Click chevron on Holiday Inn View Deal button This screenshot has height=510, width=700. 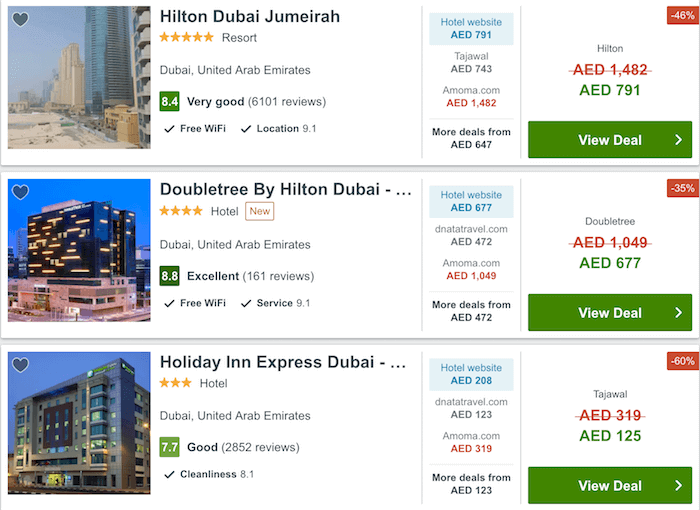coord(678,485)
